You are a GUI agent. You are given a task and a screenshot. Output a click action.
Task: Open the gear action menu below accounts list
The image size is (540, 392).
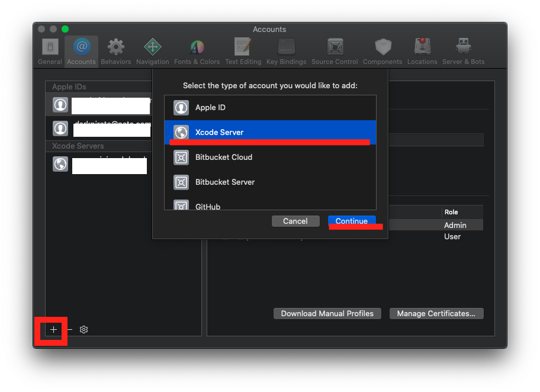pos(83,330)
